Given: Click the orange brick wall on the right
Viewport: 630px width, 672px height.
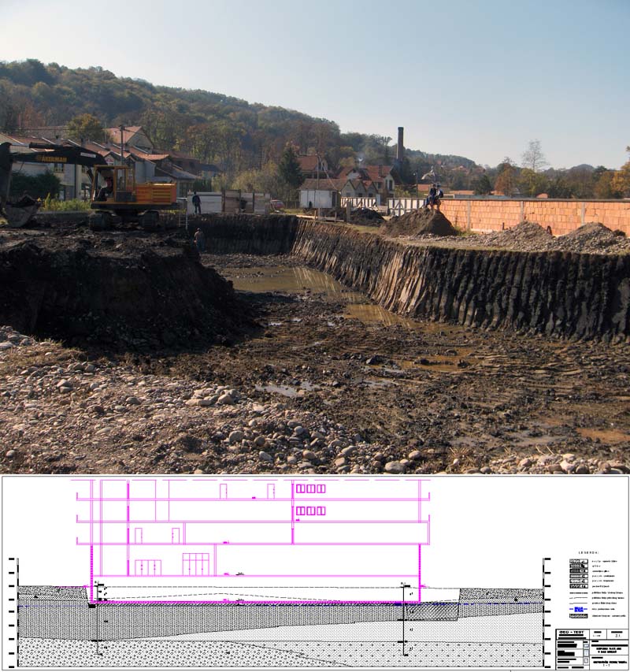Looking at the screenshot, I should pyautogui.click(x=535, y=214).
